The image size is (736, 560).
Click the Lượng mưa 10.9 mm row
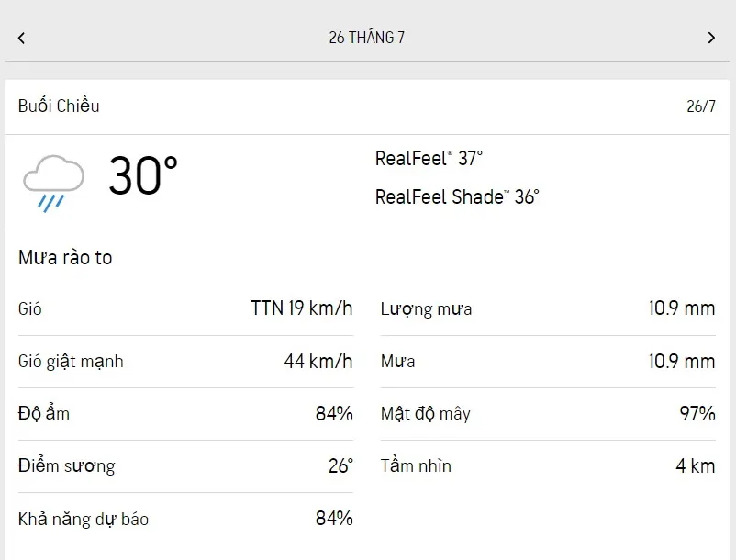click(548, 308)
